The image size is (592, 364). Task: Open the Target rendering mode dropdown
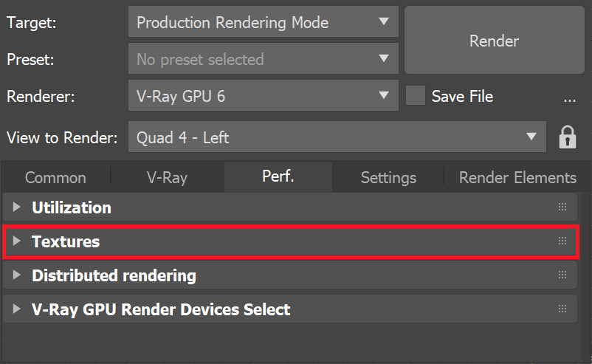click(x=264, y=21)
